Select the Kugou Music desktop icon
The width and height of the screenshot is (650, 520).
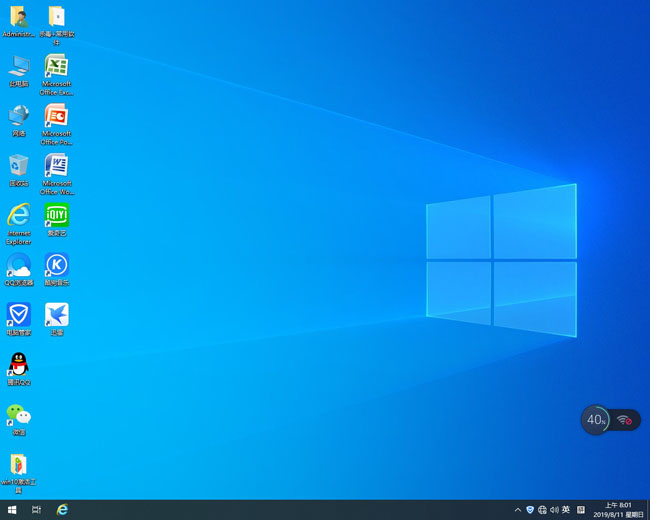click(57, 265)
